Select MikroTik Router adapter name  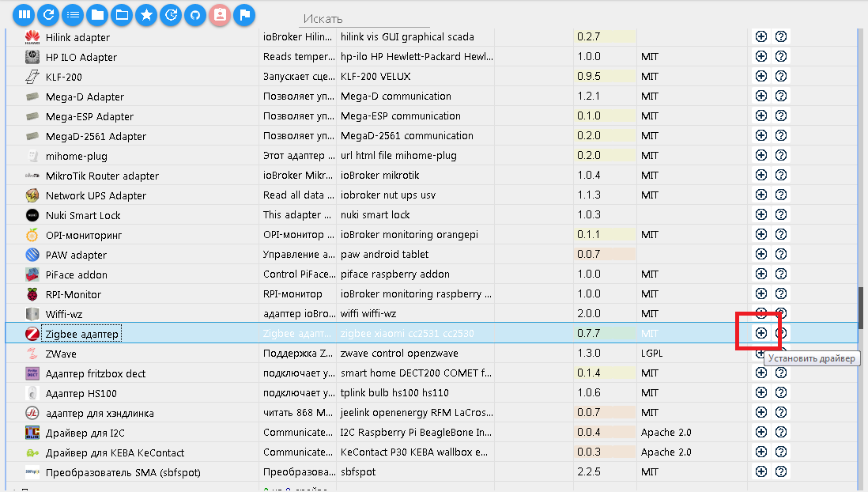(102, 176)
